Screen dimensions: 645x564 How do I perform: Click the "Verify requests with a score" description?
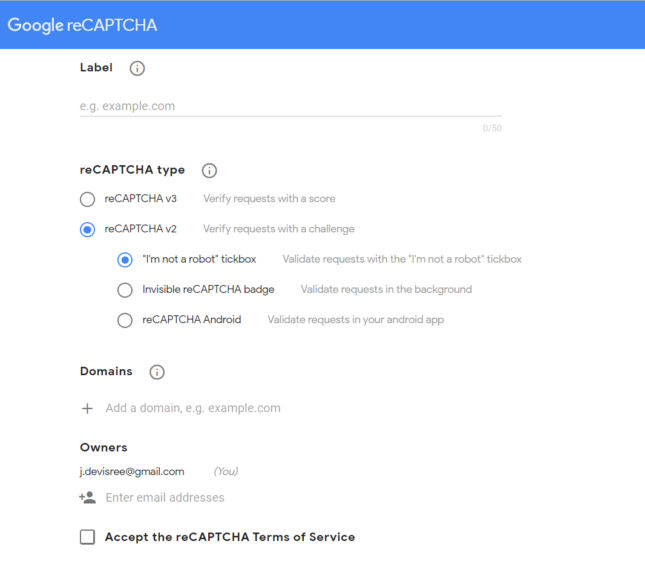pos(269,199)
